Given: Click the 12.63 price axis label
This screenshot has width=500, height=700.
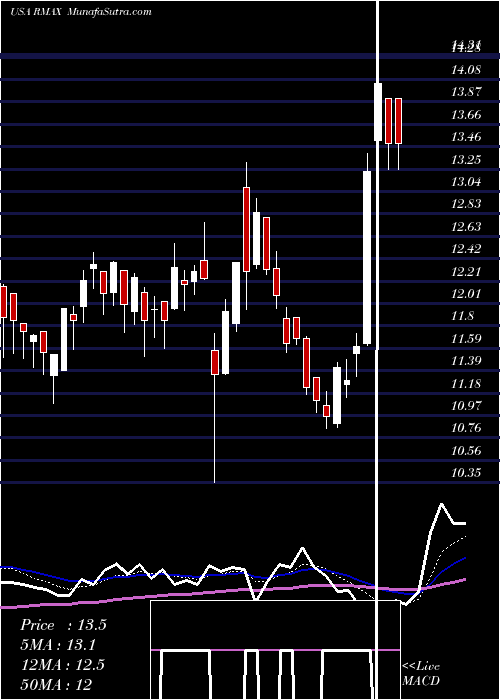Looking at the screenshot, I should [x=466, y=227].
